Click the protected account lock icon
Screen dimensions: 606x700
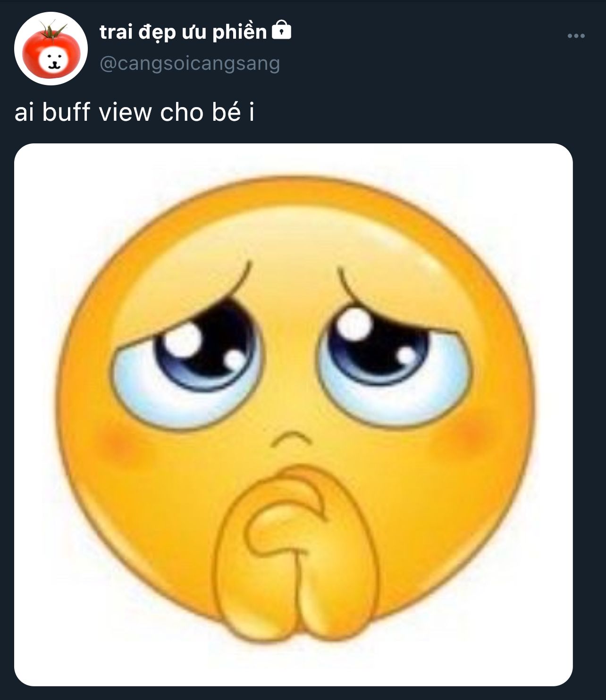(282, 31)
